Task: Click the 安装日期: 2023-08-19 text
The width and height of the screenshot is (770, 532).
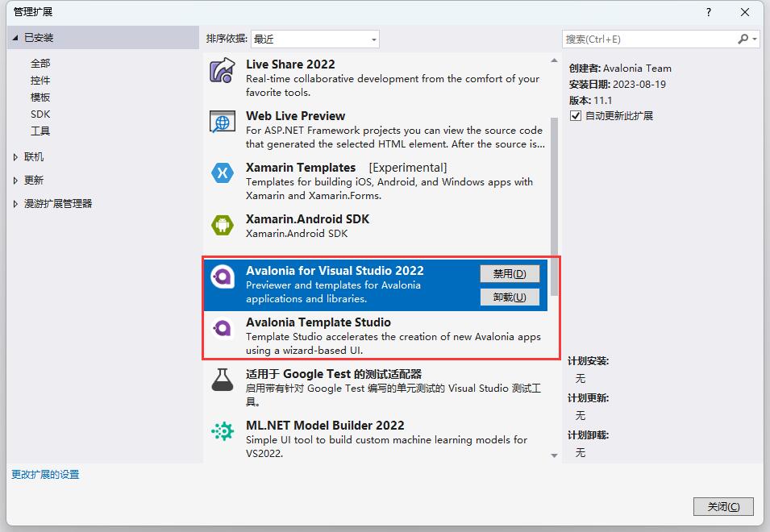Action: pyautogui.click(x=618, y=85)
